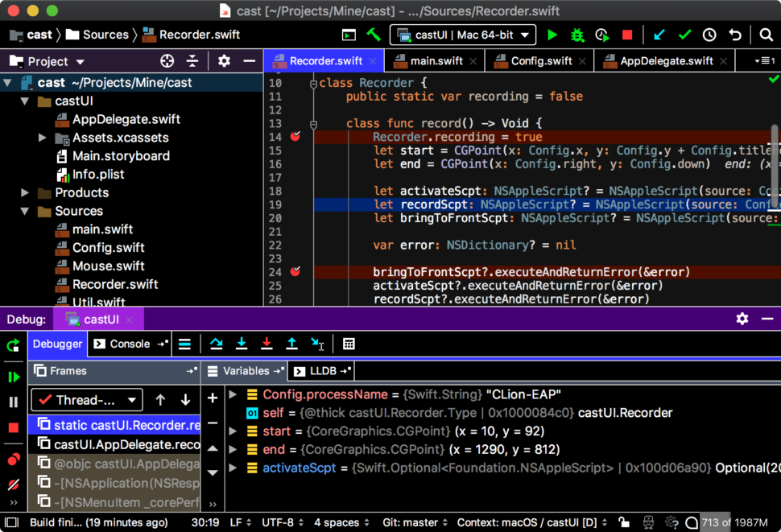Image resolution: width=781 pixels, height=532 pixels.
Task: Click the Step Out debugger icon
Action: 291,344
